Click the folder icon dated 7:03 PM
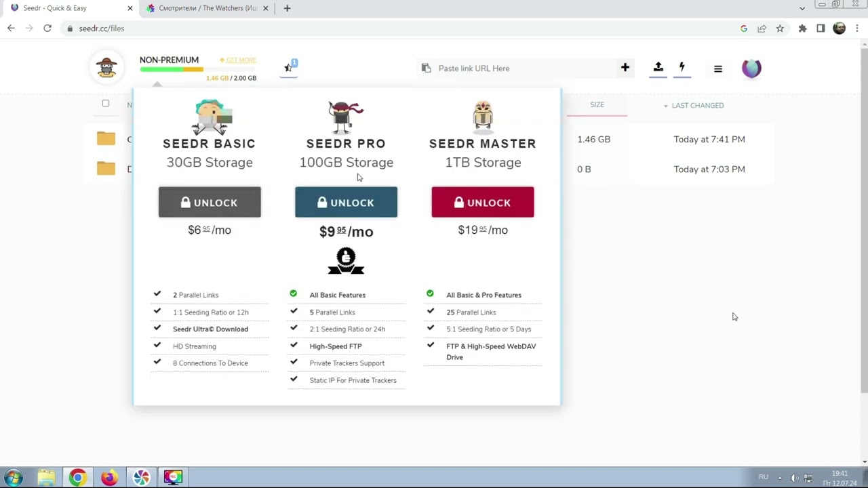 [106, 169]
